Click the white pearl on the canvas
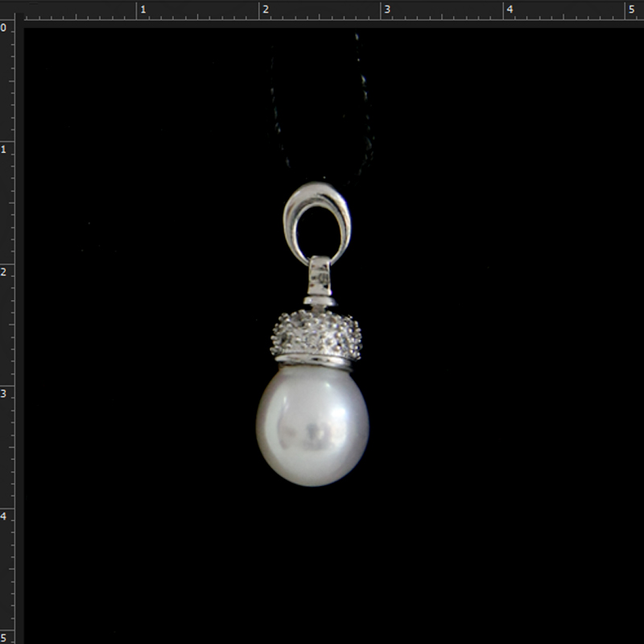Viewport: 644px width, 644px height. (x=312, y=426)
